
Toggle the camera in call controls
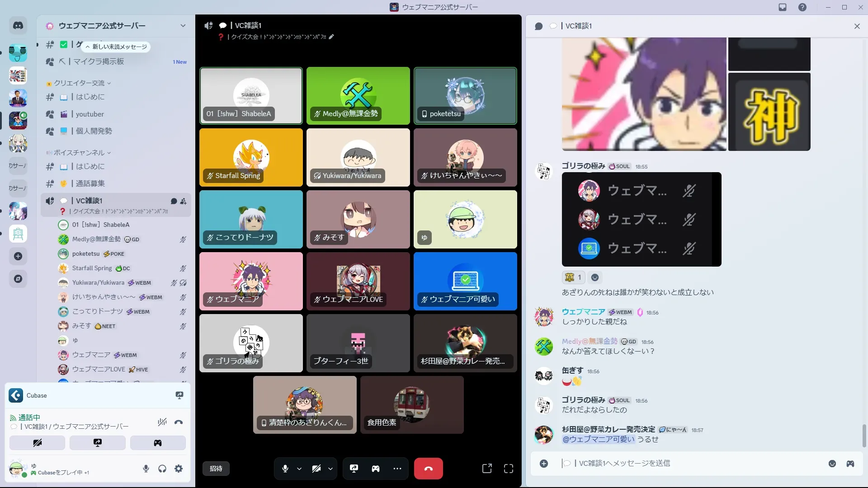[316, 469]
